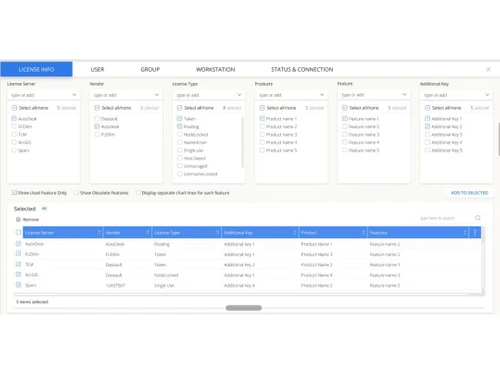500x375 pixels.
Task: Sort table by Additional Key column arrows
Action: [x=295, y=232]
